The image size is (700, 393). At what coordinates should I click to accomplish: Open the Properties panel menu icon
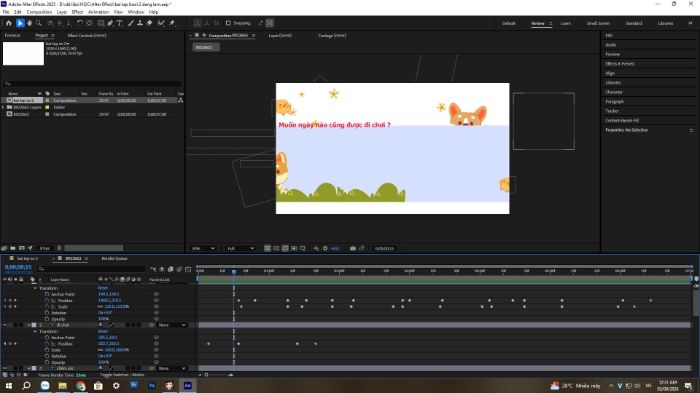[691, 130]
